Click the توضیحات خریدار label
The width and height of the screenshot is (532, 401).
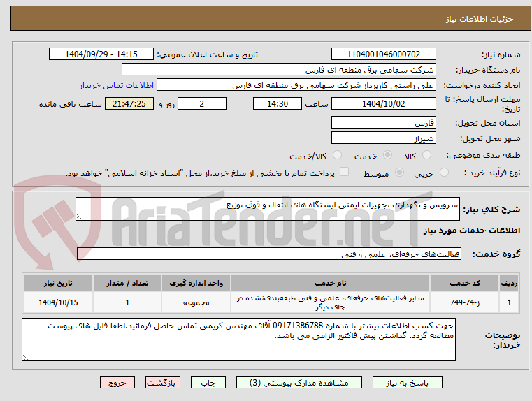coord(503,340)
